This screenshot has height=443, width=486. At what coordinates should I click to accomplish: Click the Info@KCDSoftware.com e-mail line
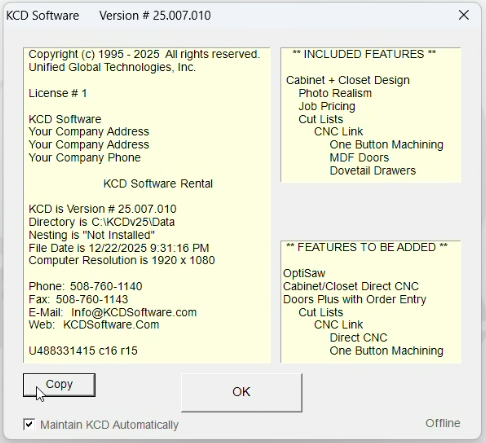[113, 312]
